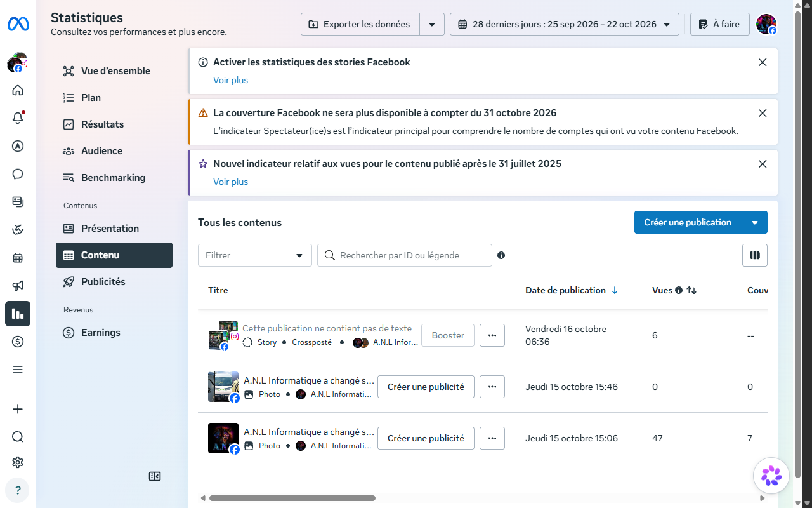The image size is (812, 508).
Task: Open the thumbnail of the 15:06 photo post
Action: point(223,438)
